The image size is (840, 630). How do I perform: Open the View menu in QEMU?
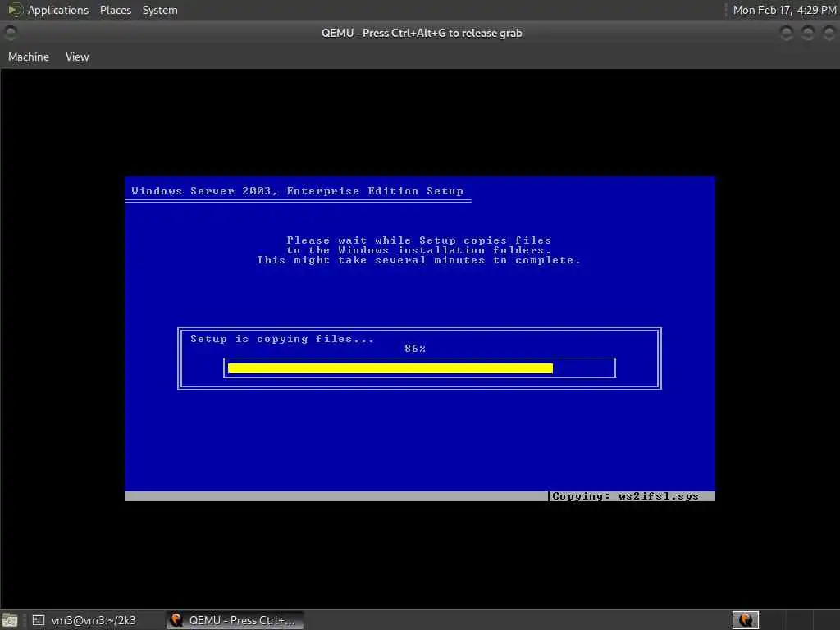click(77, 57)
